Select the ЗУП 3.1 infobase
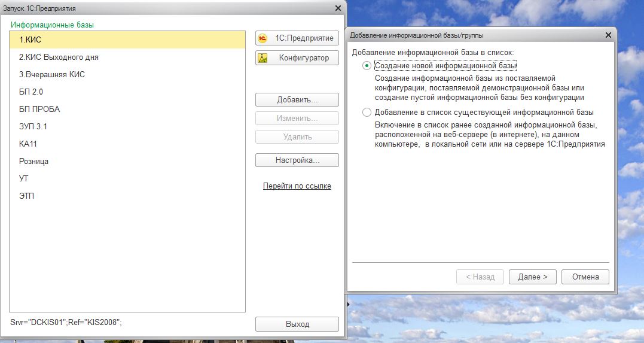Image resolution: width=644 pixels, height=343 pixels. point(127,126)
